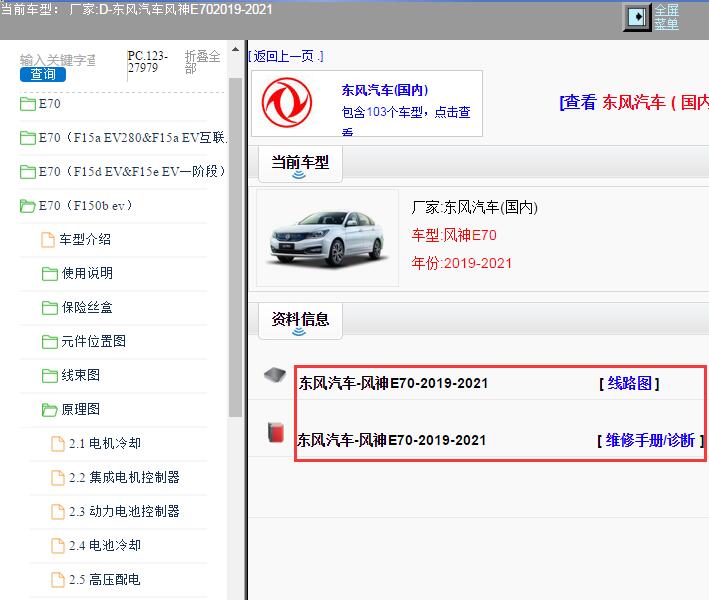Image resolution: width=709 pixels, height=600 pixels.
Task: Focus the keyword search input field
Action: (58, 60)
